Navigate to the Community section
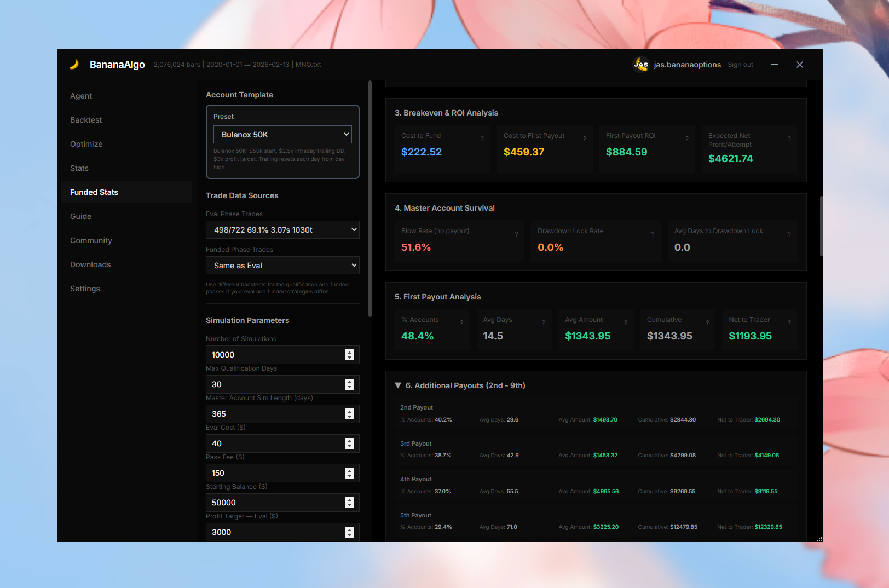 point(91,240)
